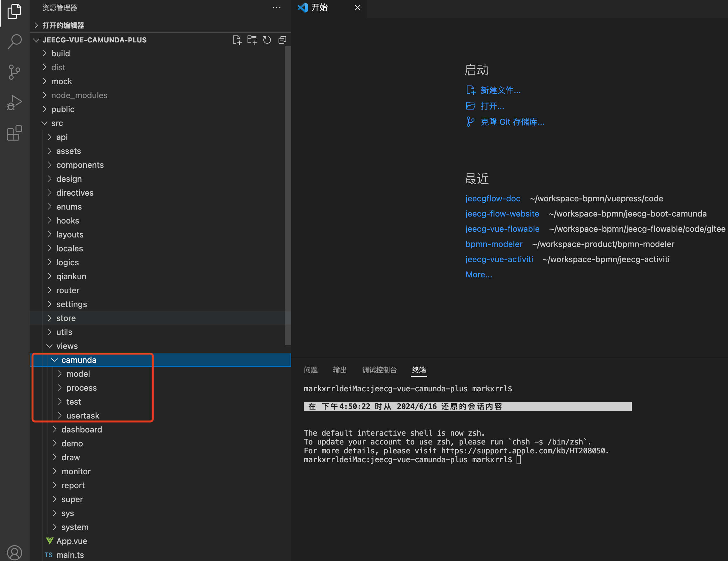Open the Extensions view

[14, 133]
